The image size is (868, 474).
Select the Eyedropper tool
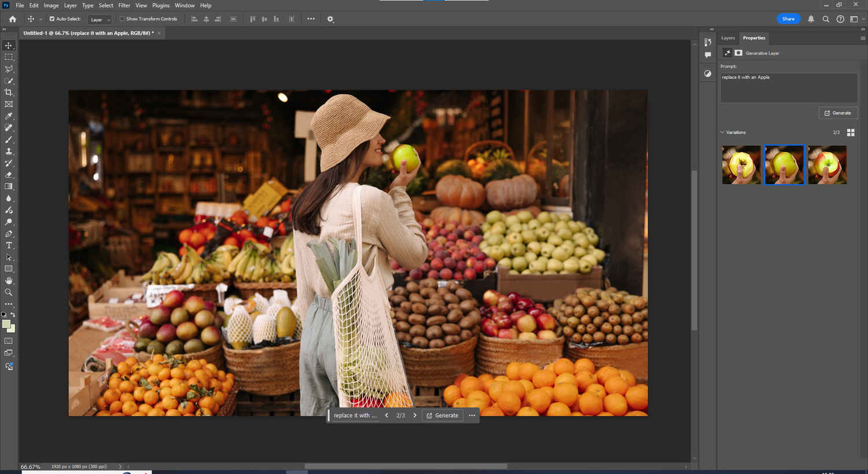pyautogui.click(x=9, y=116)
